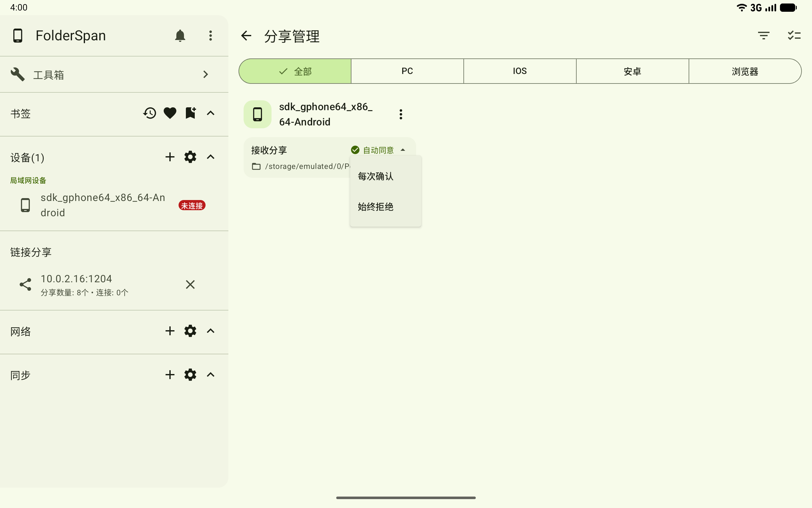812x508 pixels.
Task: Add a new 同步 task
Action: (170, 375)
